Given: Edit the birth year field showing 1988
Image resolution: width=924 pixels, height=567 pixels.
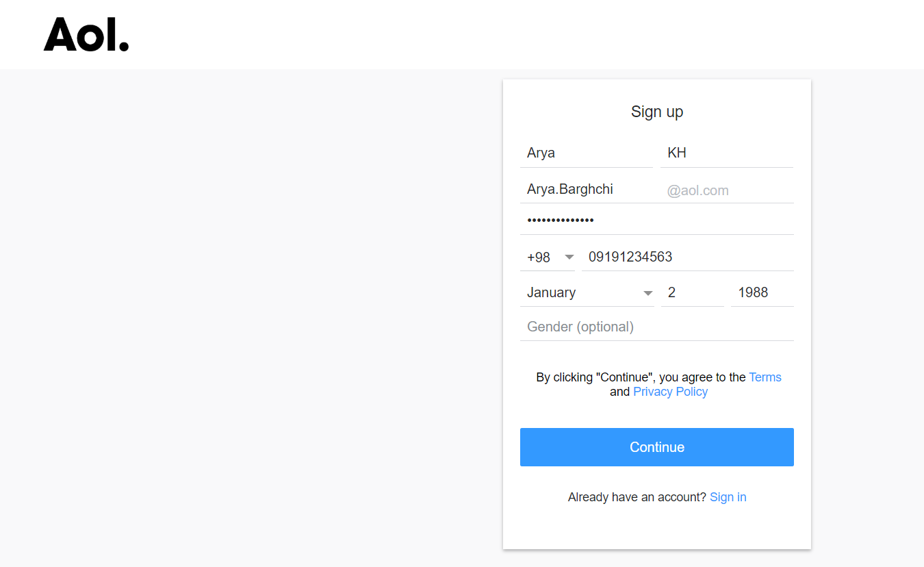Looking at the screenshot, I should point(762,292).
